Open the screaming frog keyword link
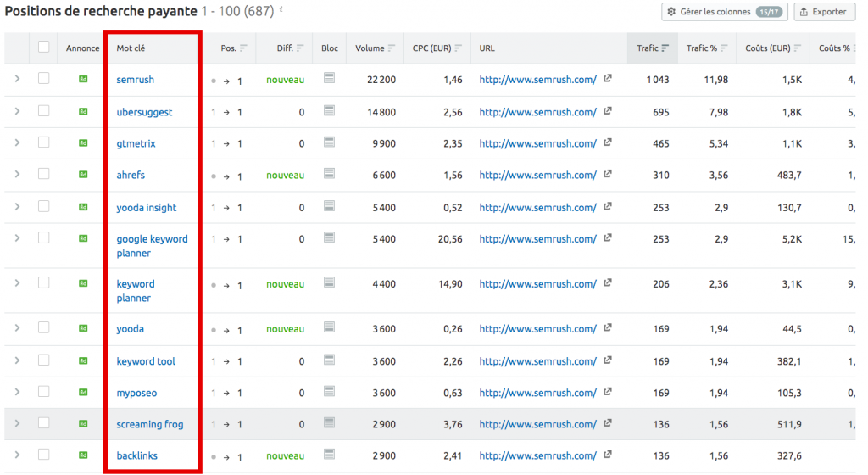 click(149, 424)
